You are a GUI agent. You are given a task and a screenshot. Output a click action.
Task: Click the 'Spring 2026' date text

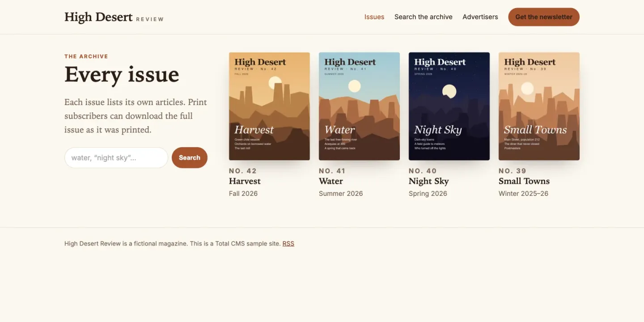coord(428,194)
